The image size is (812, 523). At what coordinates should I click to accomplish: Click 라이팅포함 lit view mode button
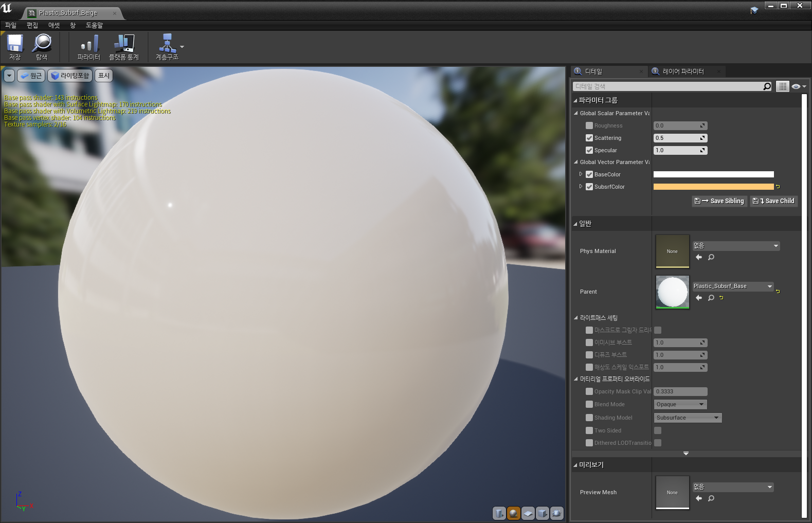coord(70,76)
